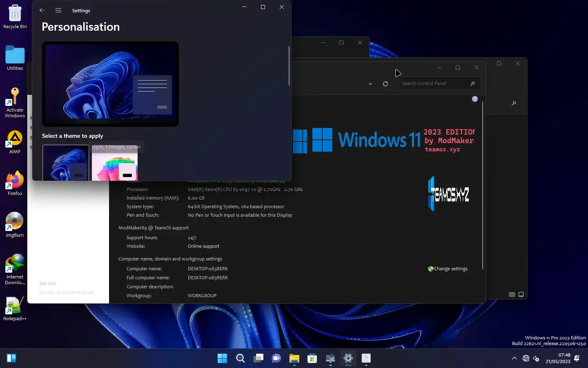The image size is (588, 368).
Task: Open the Recycle Bin desktop icon
Action: [15, 17]
